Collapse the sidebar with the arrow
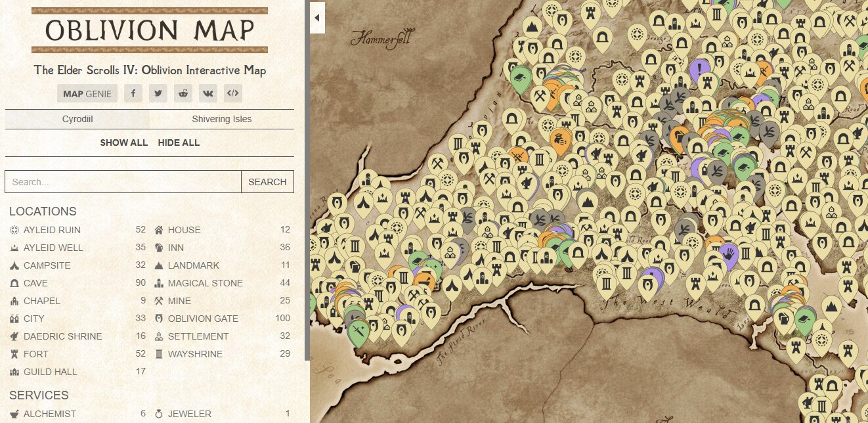This screenshot has width=868, height=423. click(x=317, y=18)
